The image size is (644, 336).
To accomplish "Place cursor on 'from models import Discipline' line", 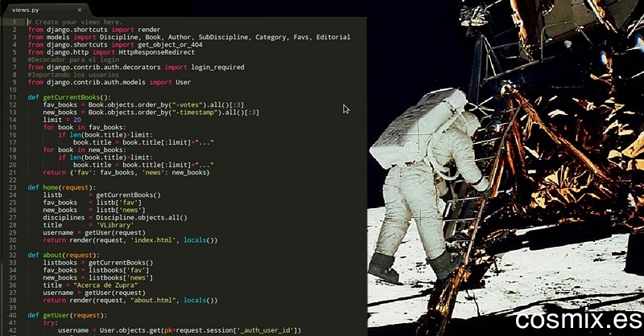I will pos(189,37).
